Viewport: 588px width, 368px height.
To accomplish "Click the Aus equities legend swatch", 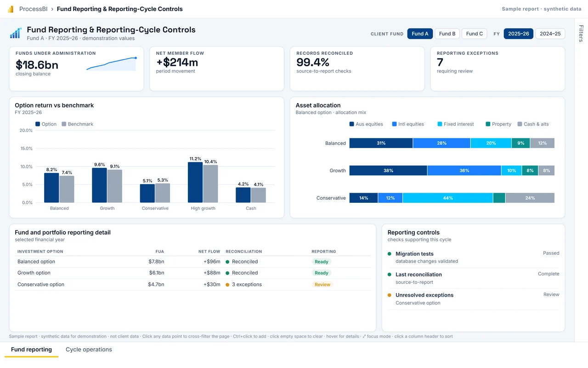I will [x=352, y=124].
